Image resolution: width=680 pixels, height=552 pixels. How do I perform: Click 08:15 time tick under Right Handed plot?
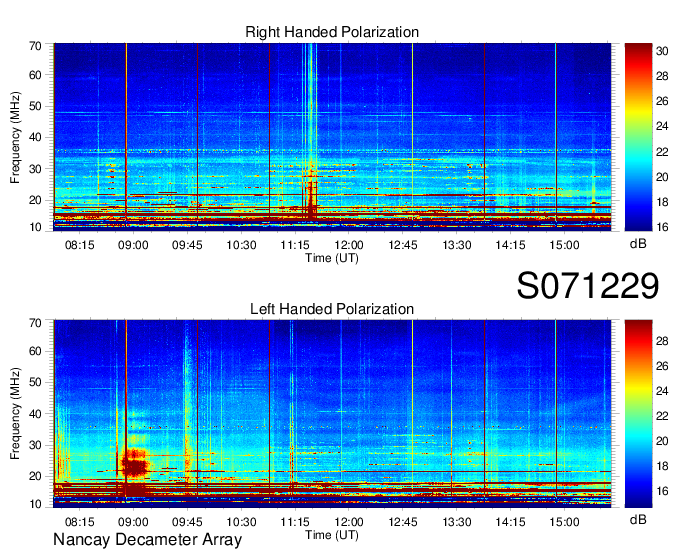tap(79, 245)
